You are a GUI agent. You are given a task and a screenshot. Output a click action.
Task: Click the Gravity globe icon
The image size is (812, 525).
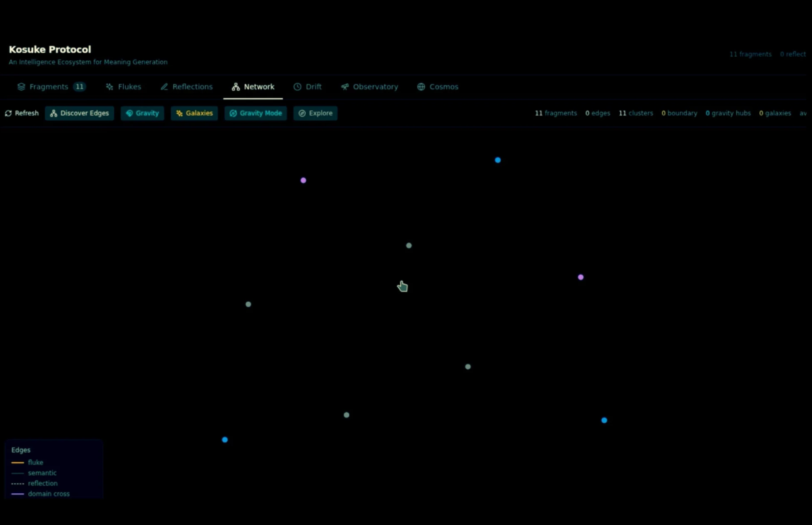(x=129, y=113)
